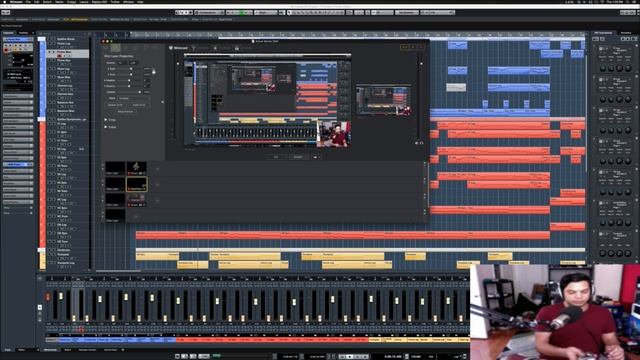Viewport: 640px width, 360px height.
Task: Click the record enable button in Inspector
Action: point(6,49)
